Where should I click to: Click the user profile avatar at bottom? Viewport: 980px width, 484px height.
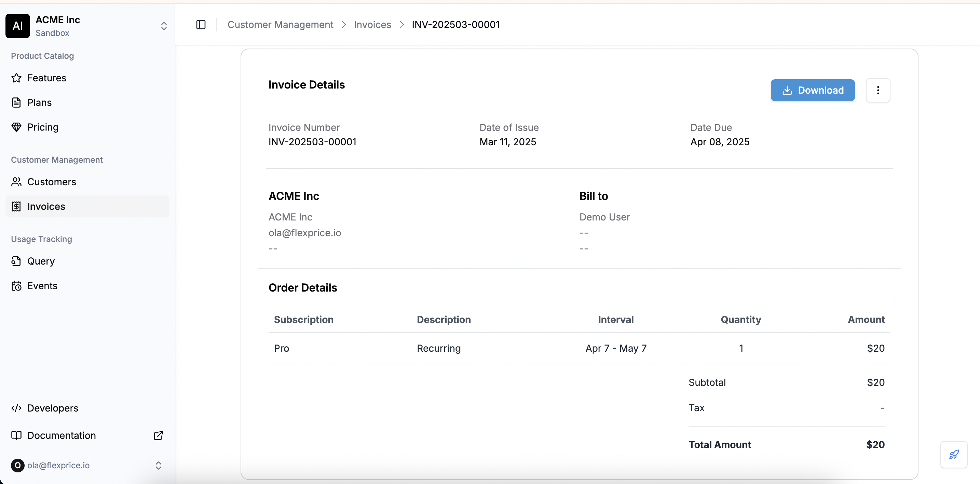(17, 465)
